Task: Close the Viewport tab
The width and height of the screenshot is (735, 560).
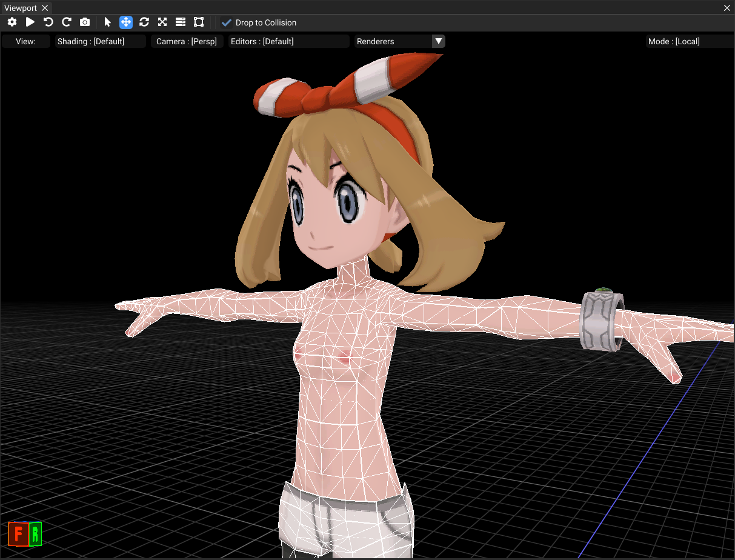Action: (45, 8)
